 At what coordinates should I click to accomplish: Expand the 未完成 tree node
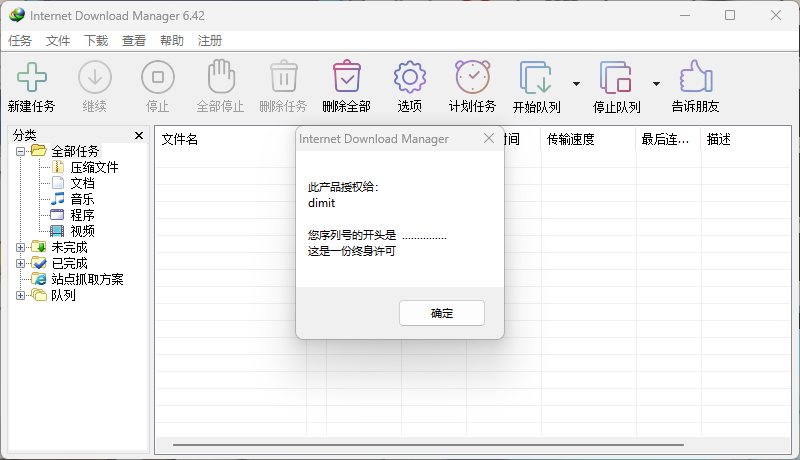tap(20, 247)
